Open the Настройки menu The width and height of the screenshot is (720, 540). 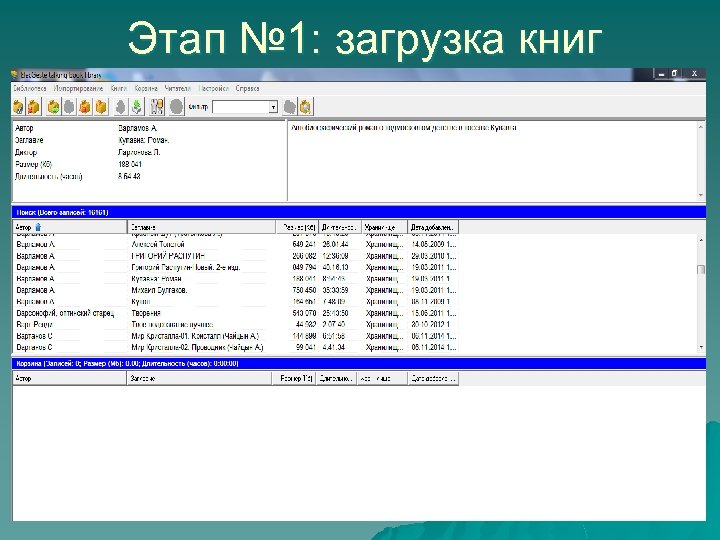point(214,88)
